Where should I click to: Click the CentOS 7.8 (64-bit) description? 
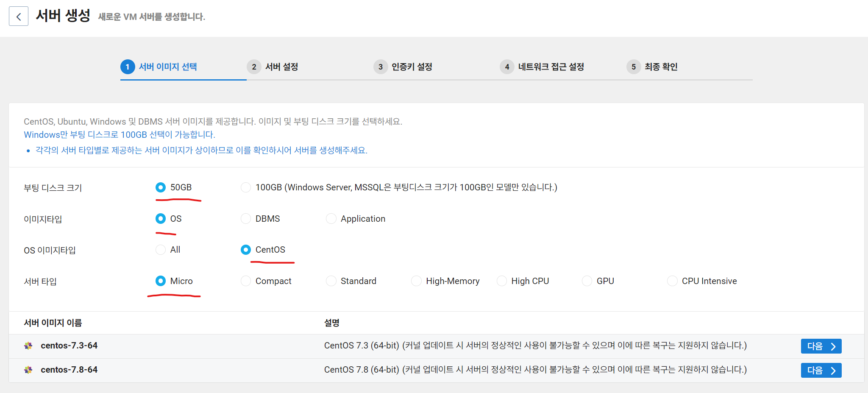pyautogui.click(x=535, y=370)
